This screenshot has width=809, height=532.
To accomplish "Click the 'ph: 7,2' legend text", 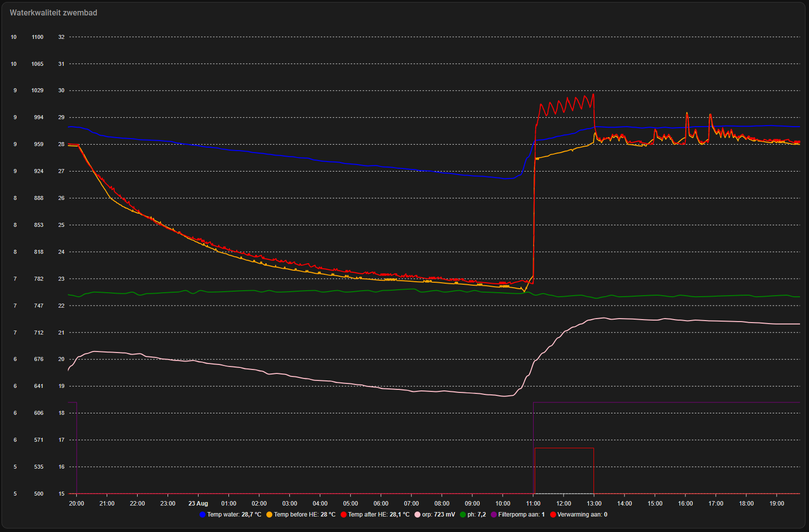I will [x=476, y=515].
